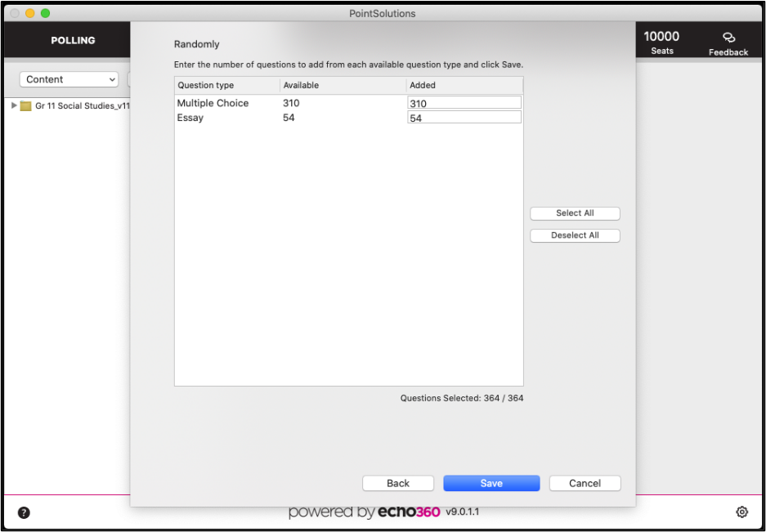Open the Feedback speech bubble icon

click(x=728, y=38)
